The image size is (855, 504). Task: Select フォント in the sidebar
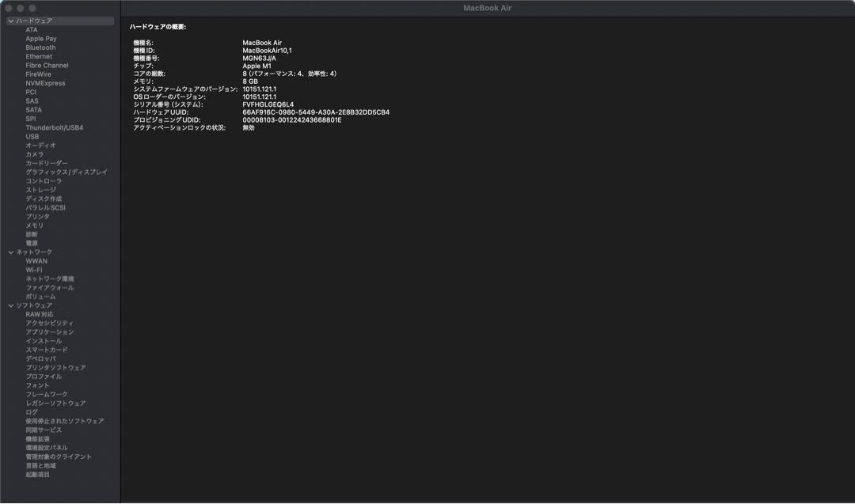[x=37, y=386]
